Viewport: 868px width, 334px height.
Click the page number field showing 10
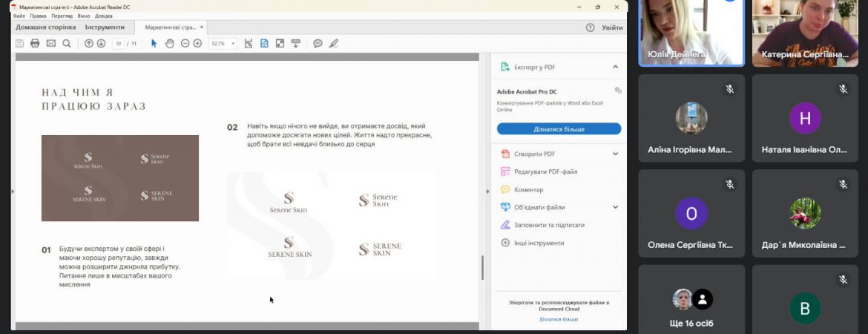click(x=118, y=43)
